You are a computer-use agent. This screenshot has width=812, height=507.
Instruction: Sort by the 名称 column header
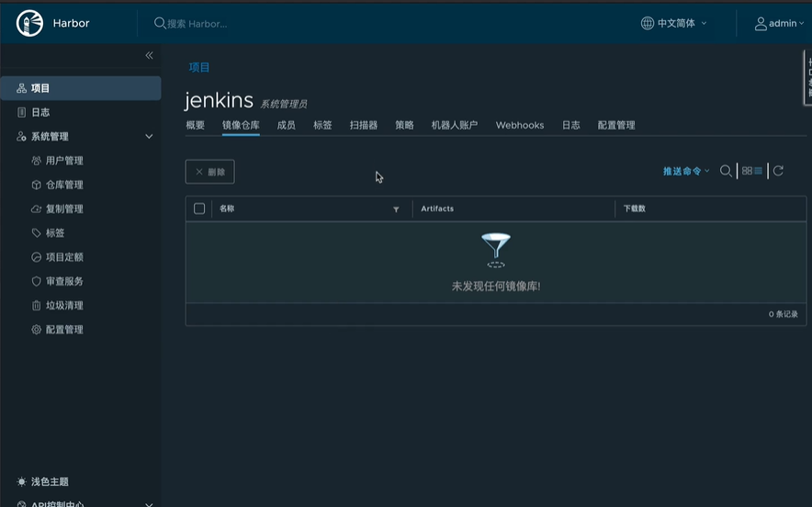pos(227,208)
